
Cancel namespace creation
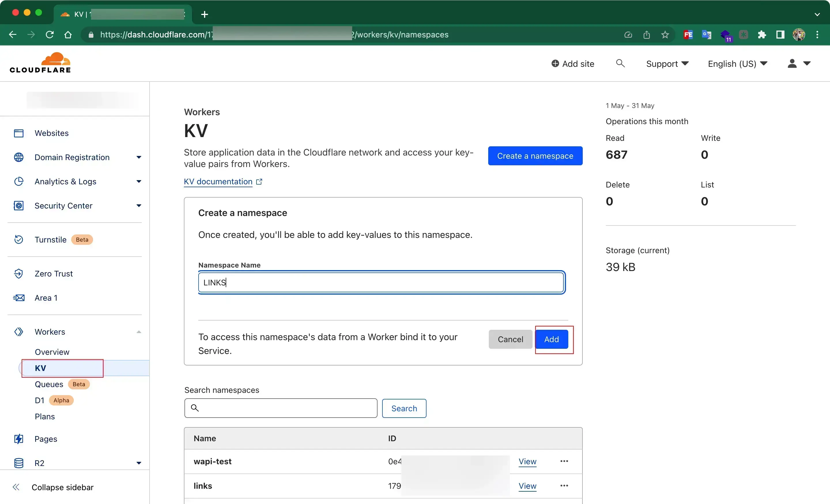click(x=510, y=339)
